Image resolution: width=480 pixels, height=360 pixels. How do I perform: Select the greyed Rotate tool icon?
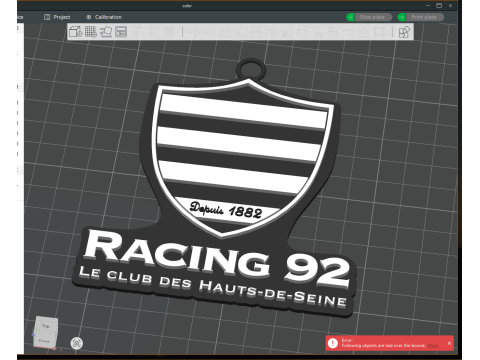210,32
